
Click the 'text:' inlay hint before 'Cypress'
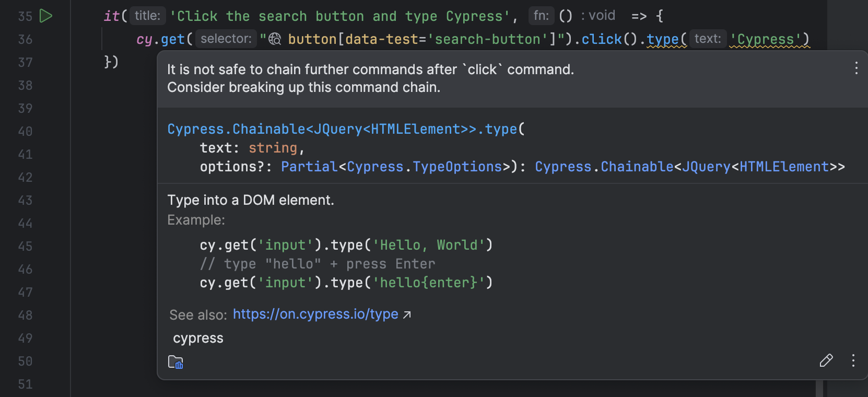pyautogui.click(x=708, y=39)
